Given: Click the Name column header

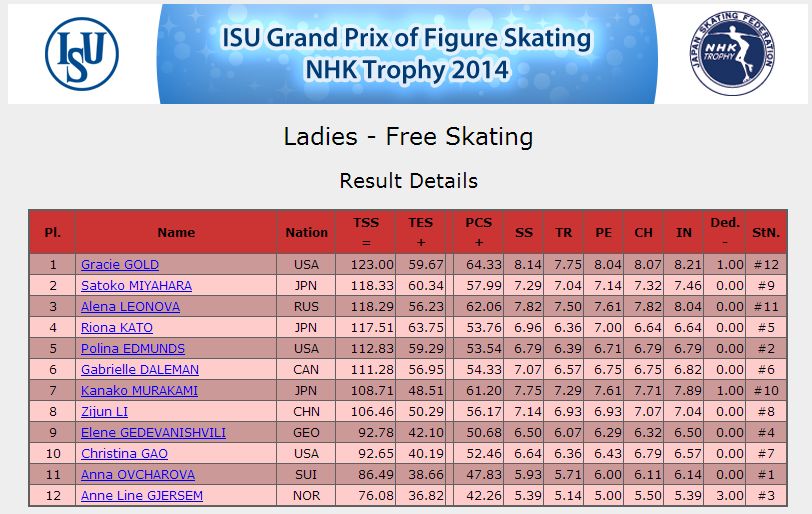Looking at the screenshot, I should [x=176, y=232].
